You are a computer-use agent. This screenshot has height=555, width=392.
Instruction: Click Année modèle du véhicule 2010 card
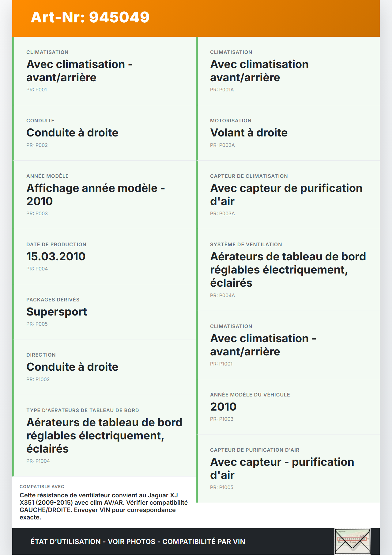point(288,407)
